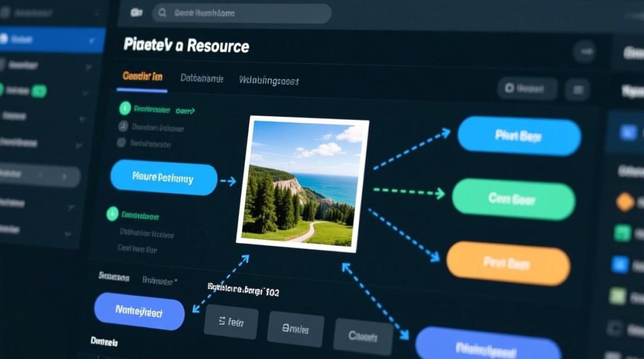Click the white icon left of the search bar
Image resolution: width=644 pixels, height=359 pixels.
pos(137,13)
